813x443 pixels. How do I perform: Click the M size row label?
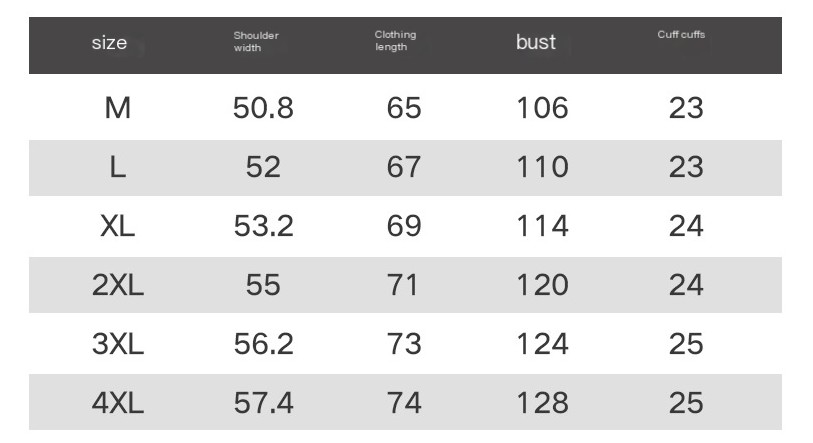118,108
